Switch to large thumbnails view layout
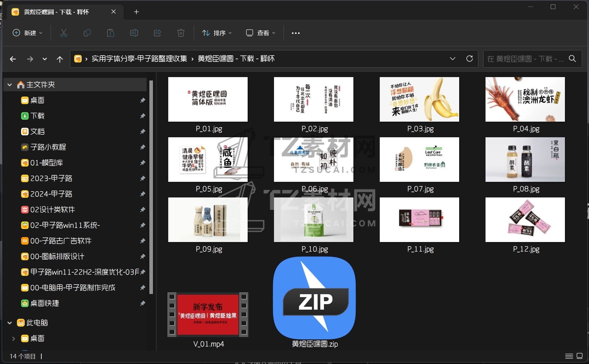The width and height of the screenshot is (589, 364). 580,356
